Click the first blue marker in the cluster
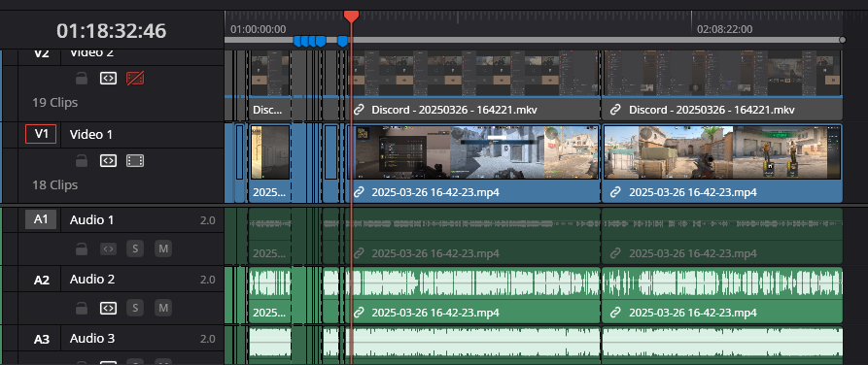Image resolution: width=868 pixels, height=365 pixels. point(297,41)
